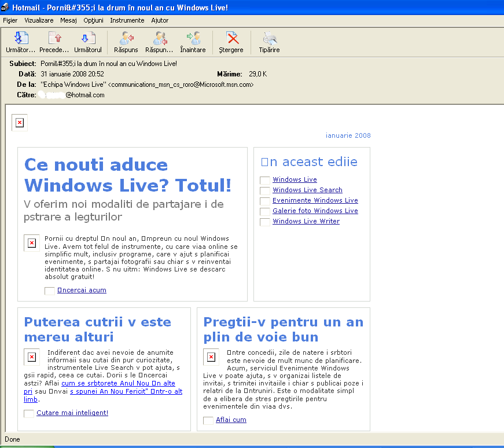Click broken image beside 'Ontre concedii' paragraph
The image size is (504, 448).
click(x=211, y=357)
